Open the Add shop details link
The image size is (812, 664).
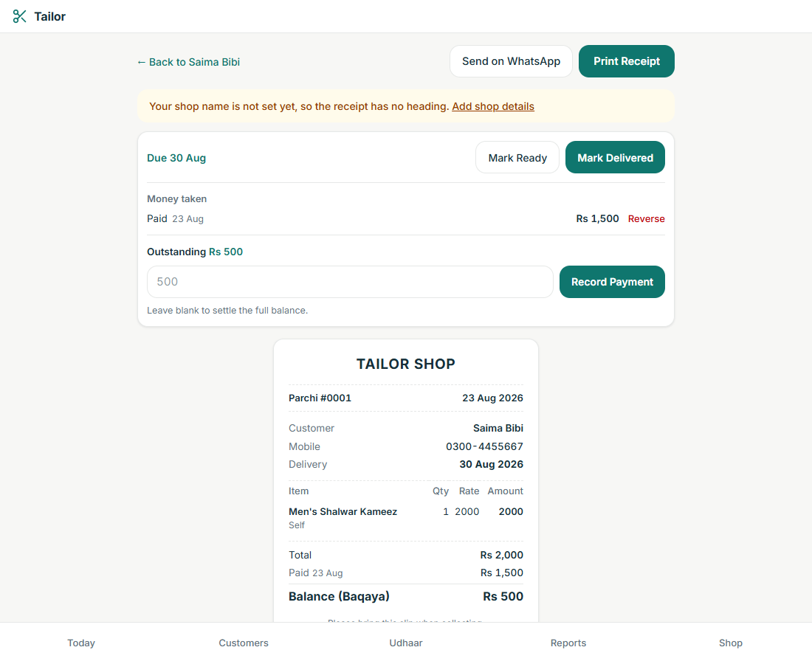pos(493,106)
